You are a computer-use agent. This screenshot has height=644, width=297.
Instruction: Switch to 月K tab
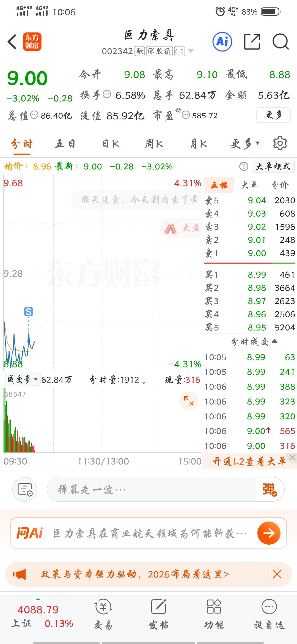pyautogui.click(x=199, y=144)
